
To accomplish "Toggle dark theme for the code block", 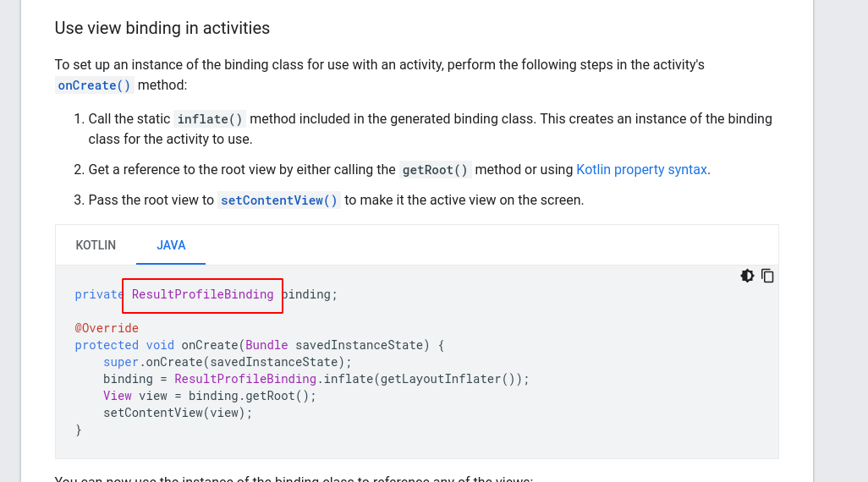I will pos(747,276).
